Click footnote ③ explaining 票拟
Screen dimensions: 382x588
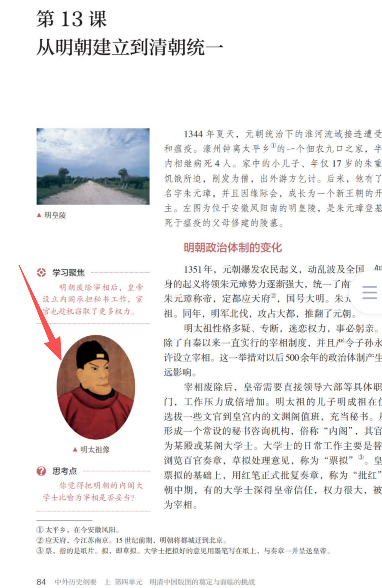click(184, 551)
